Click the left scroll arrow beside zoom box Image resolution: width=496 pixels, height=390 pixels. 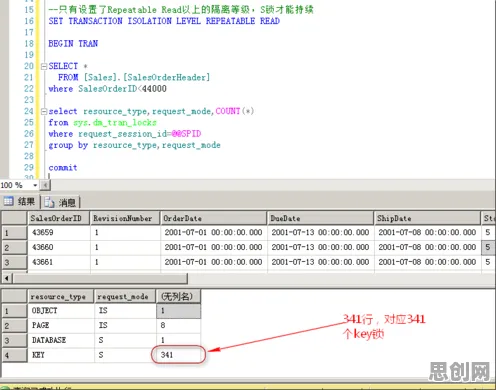click(x=45, y=185)
